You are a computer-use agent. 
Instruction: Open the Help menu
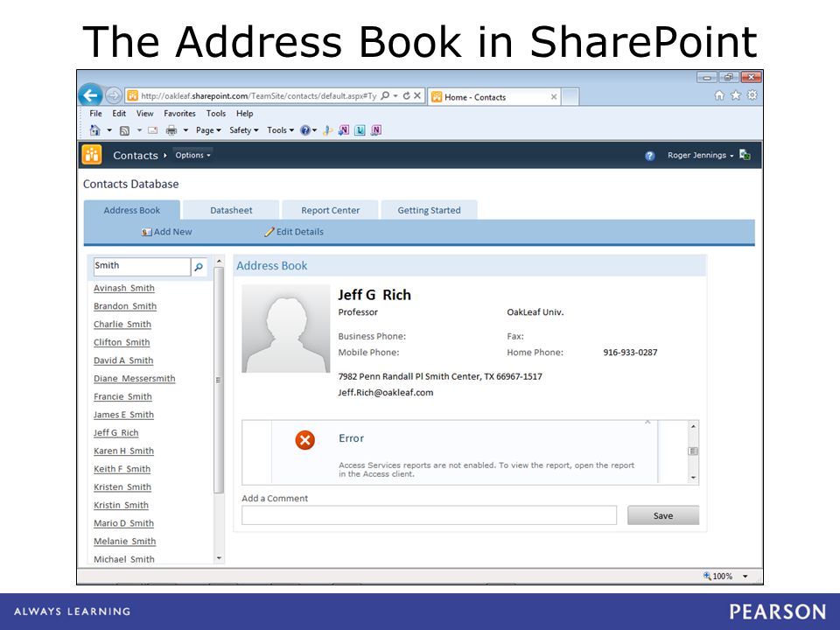(244, 114)
